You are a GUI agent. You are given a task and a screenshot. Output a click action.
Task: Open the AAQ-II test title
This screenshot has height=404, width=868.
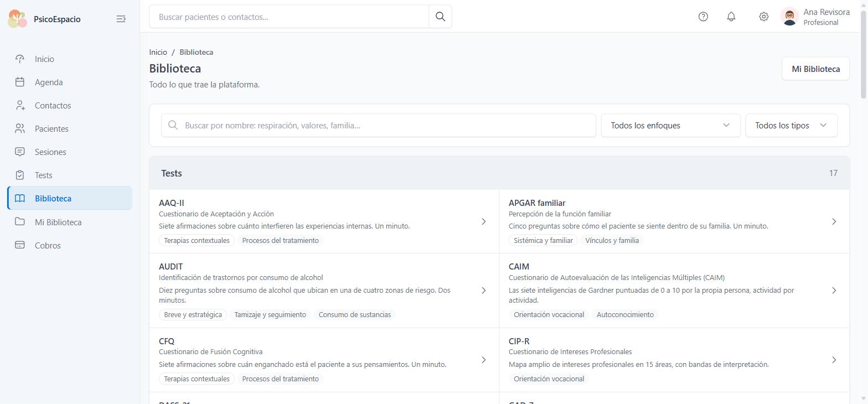(172, 203)
